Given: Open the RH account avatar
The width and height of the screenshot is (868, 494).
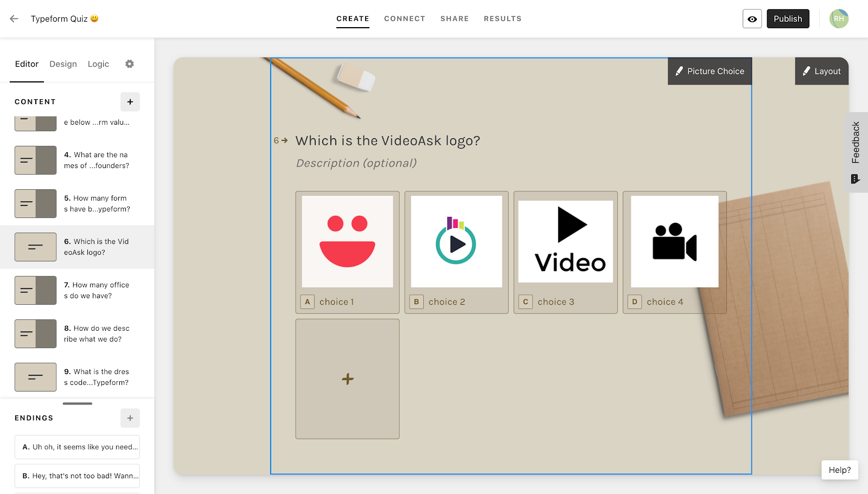Looking at the screenshot, I should tap(839, 18).
